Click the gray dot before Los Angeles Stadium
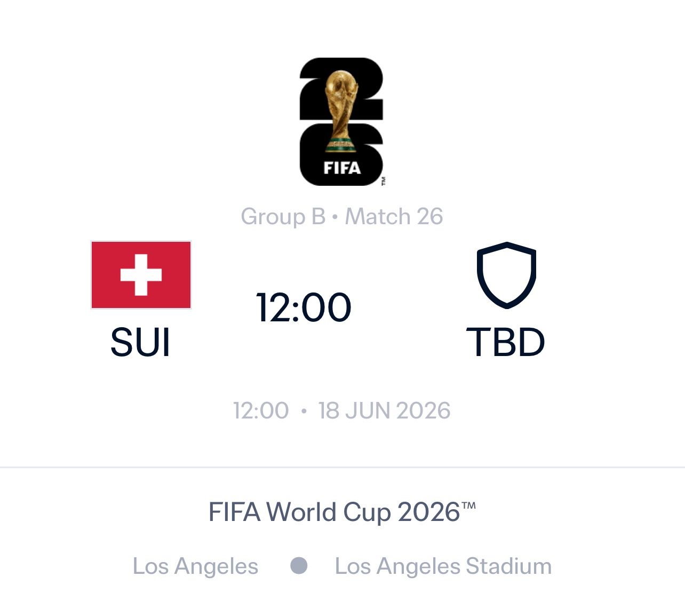Image resolution: width=685 pixels, height=616 pixels. click(299, 566)
